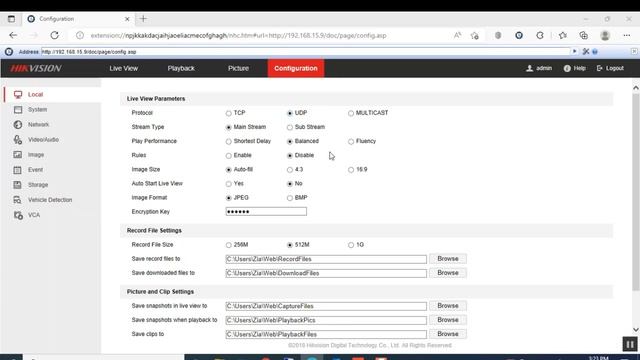Image resolution: width=640 pixels, height=360 pixels.
Task: Switch to Picture tab
Action: tap(238, 68)
